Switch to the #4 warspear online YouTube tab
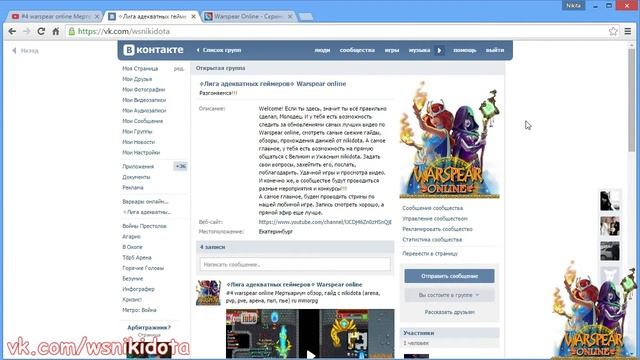This screenshot has width=640, height=360. [54, 16]
